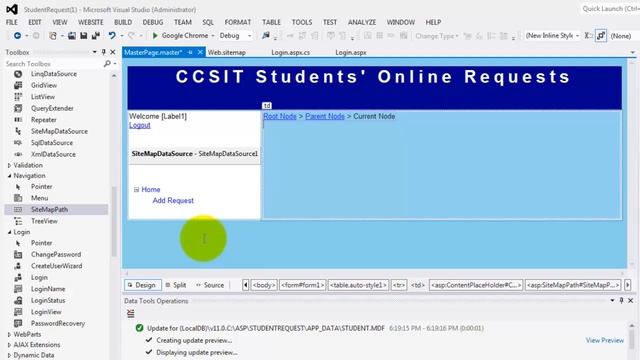This screenshot has height=360, width=640.
Task: Switch to Design view
Action: [142, 285]
